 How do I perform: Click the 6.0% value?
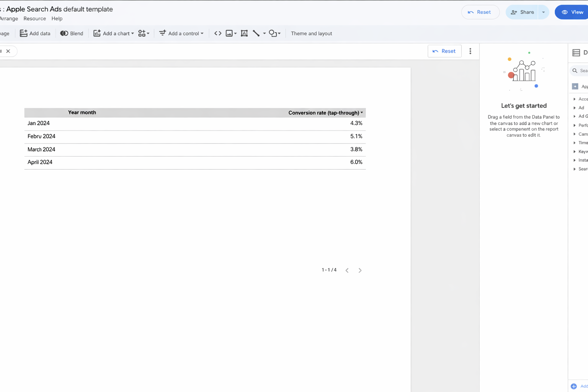click(356, 162)
